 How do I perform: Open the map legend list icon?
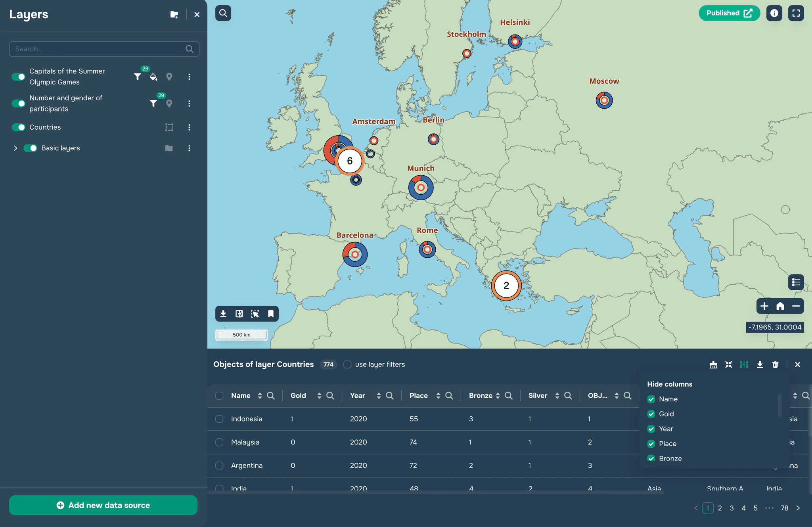(796, 282)
